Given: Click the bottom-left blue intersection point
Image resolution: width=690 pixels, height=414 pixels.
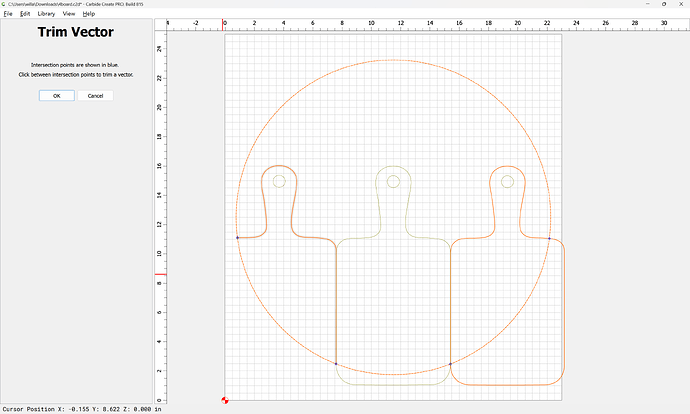Looking at the screenshot, I should tap(336, 364).
